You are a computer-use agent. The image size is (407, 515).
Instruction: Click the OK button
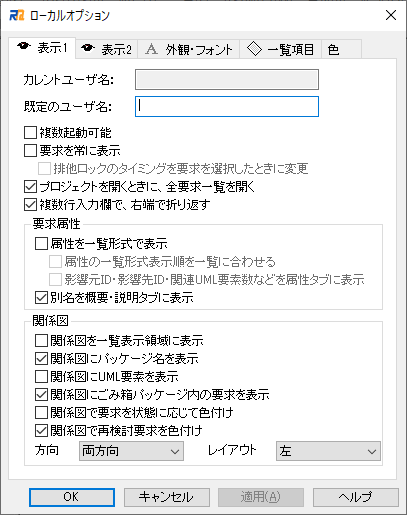(72, 497)
